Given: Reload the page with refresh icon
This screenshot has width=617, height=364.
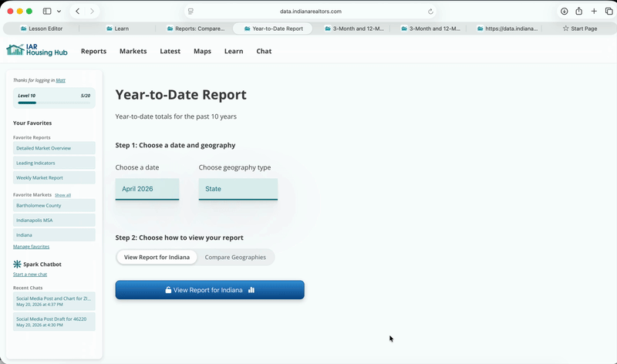Looking at the screenshot, I should (430, 12).
